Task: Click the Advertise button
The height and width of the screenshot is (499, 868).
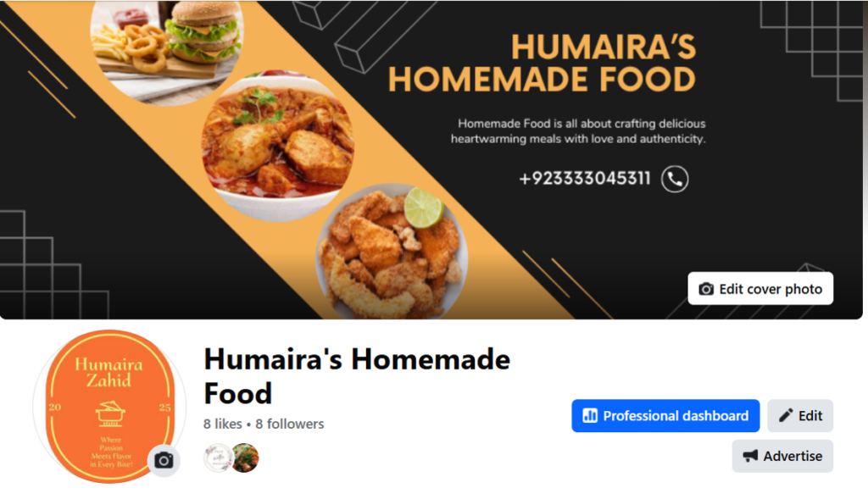Action: coord(782,456)
